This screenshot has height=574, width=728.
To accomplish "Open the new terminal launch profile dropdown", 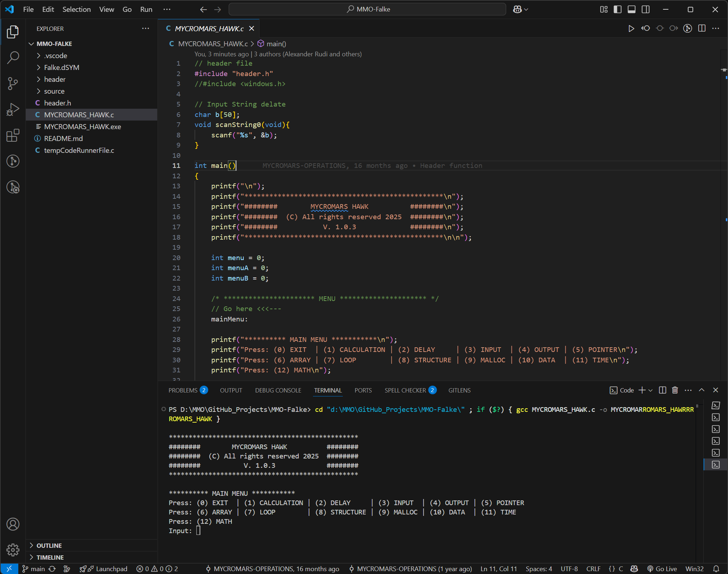I will [650, 390].
